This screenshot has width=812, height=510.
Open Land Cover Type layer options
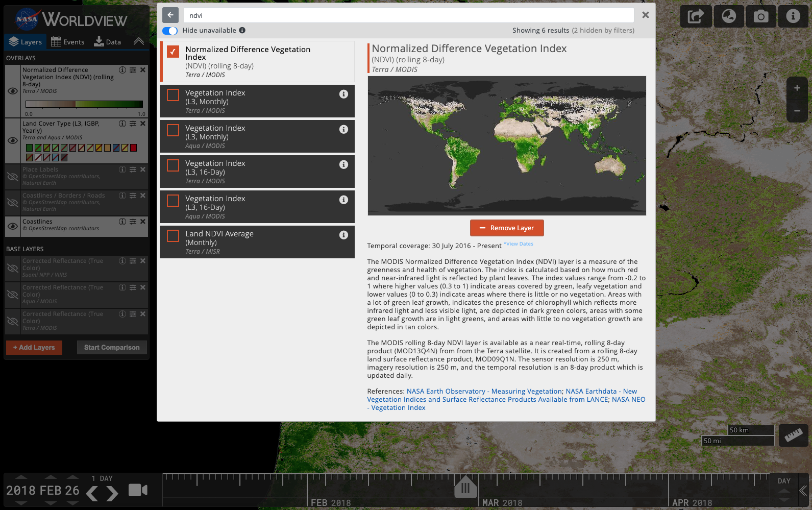[x=133, y=124]
